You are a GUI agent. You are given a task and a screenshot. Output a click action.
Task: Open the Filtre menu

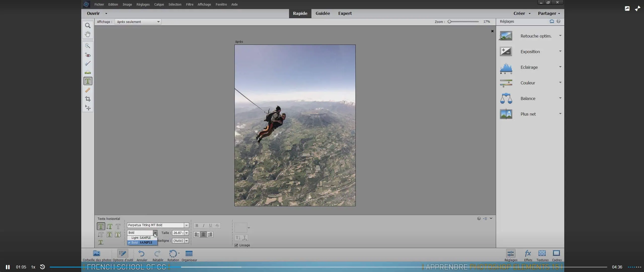click(x=189, y=4)
